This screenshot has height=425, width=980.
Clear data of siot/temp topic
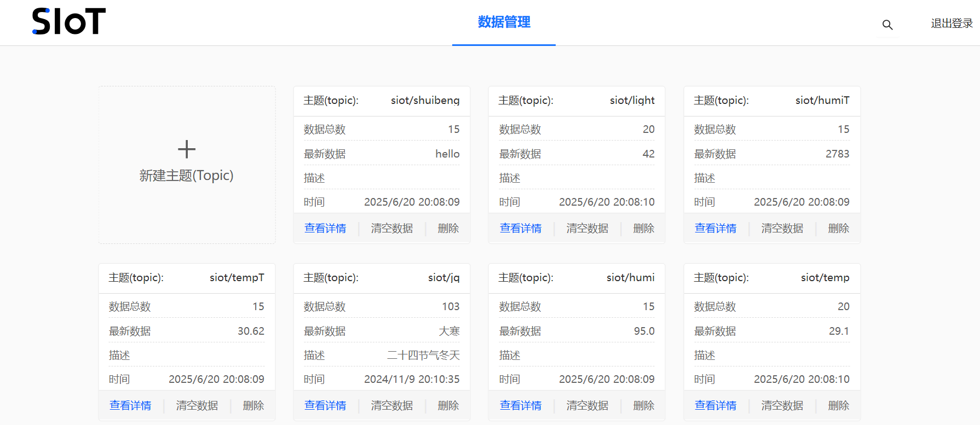click(782, 405)
